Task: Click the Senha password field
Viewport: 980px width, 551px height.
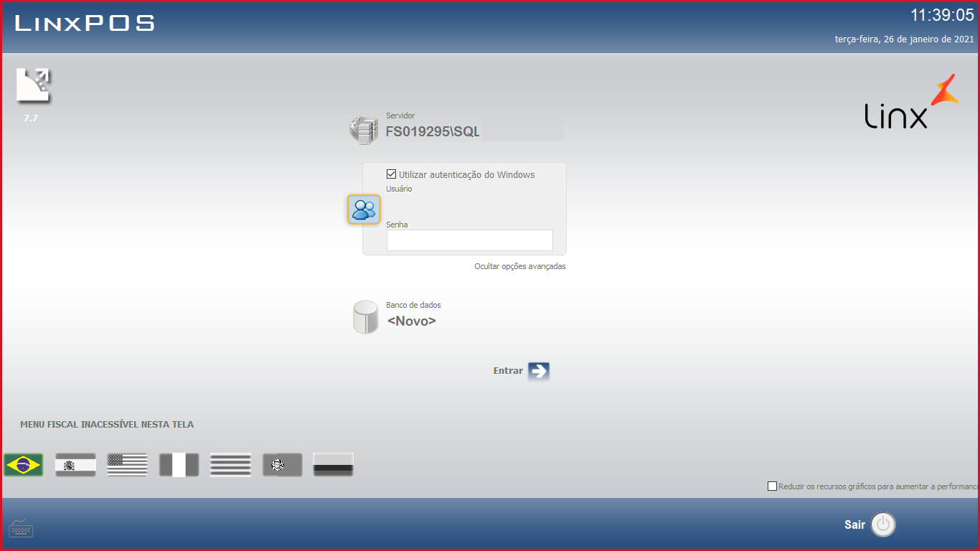Action: point(470,240)
